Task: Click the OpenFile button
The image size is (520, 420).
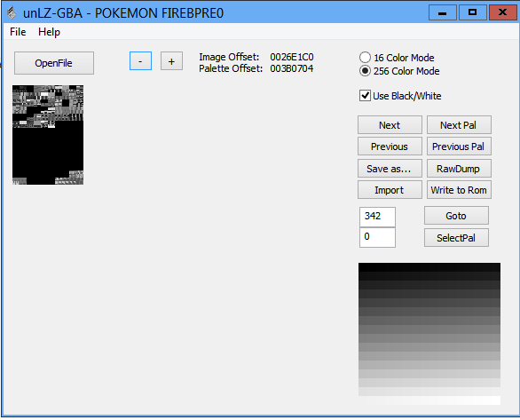Action: point(54,63)
